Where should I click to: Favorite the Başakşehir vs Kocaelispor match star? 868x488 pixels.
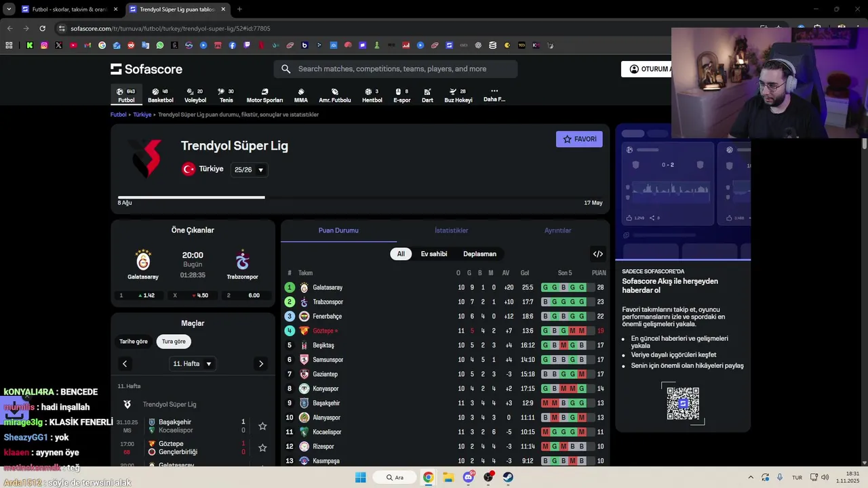tap(262, 426)
